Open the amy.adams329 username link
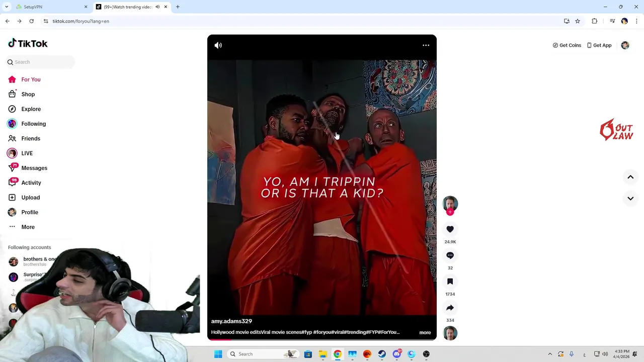 (231, 321)
